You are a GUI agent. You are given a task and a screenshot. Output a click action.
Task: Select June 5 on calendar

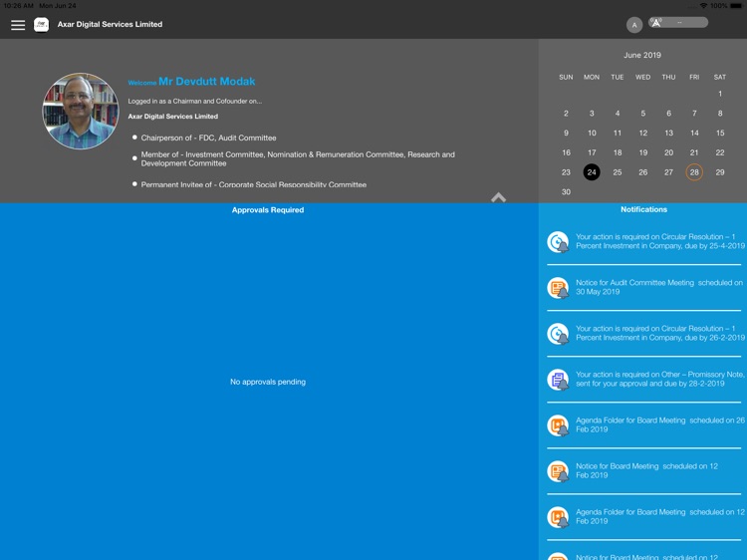(643, 114)
